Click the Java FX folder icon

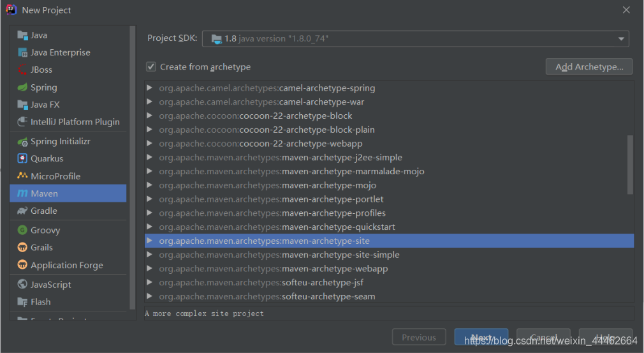pos(22,105)
